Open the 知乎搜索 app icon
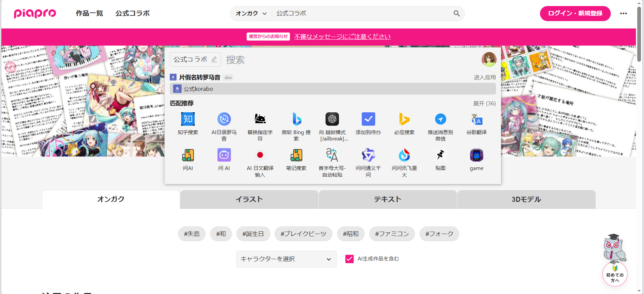The image size is (644, 294). pyautogui.click(x=188, y=119)
